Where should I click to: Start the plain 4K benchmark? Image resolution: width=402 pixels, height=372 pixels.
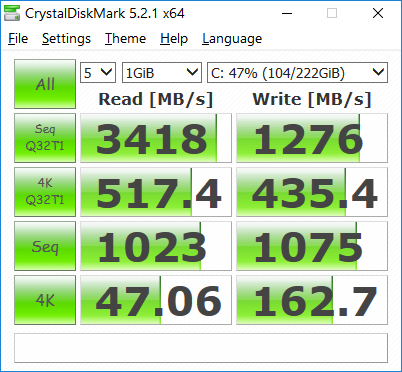[x=45, y=300]
